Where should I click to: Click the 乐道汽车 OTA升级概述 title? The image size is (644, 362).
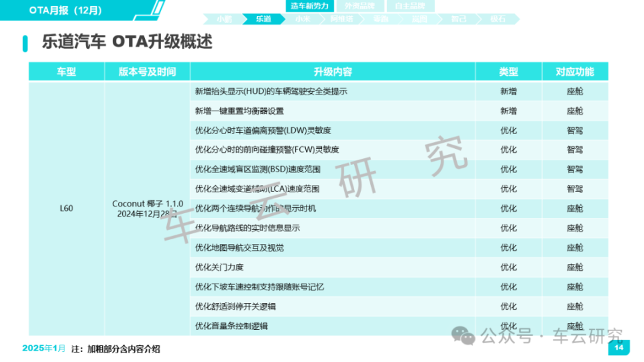(x=127, y=42)
